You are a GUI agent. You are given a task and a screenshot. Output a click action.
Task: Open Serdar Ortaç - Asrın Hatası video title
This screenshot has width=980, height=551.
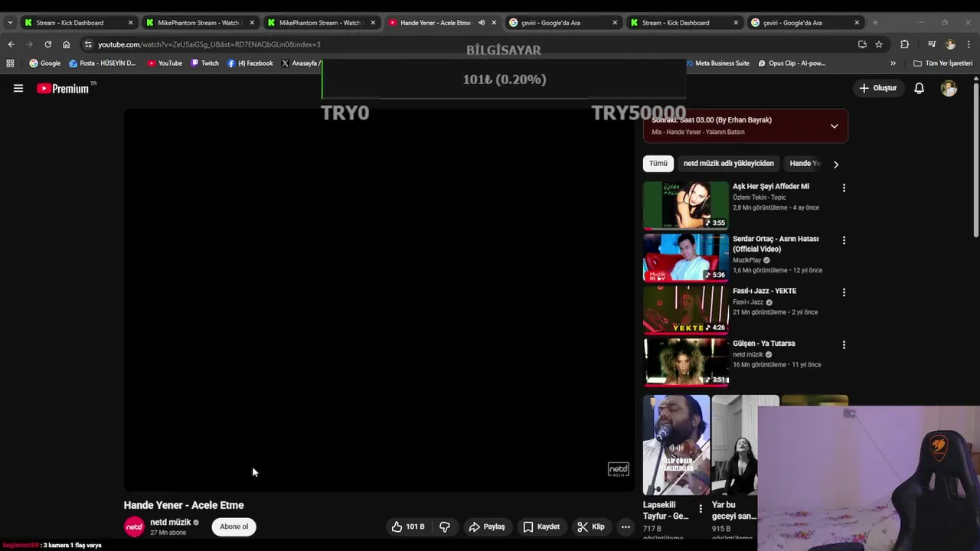(776, 243)
